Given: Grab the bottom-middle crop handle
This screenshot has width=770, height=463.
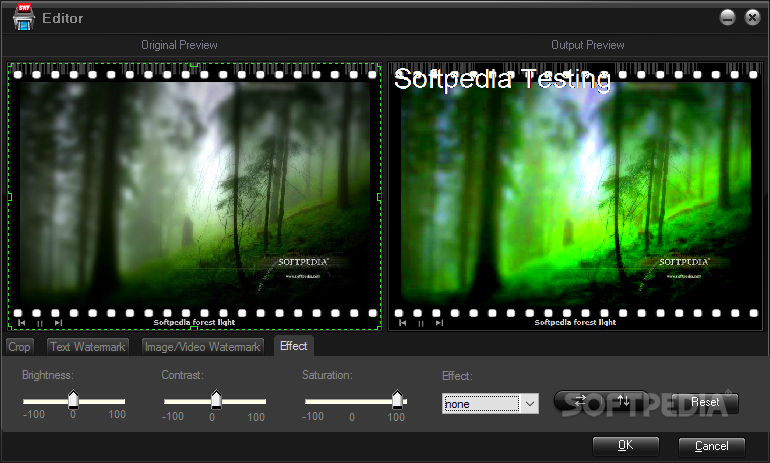Looking at the screenshot, I should (194, 327).
